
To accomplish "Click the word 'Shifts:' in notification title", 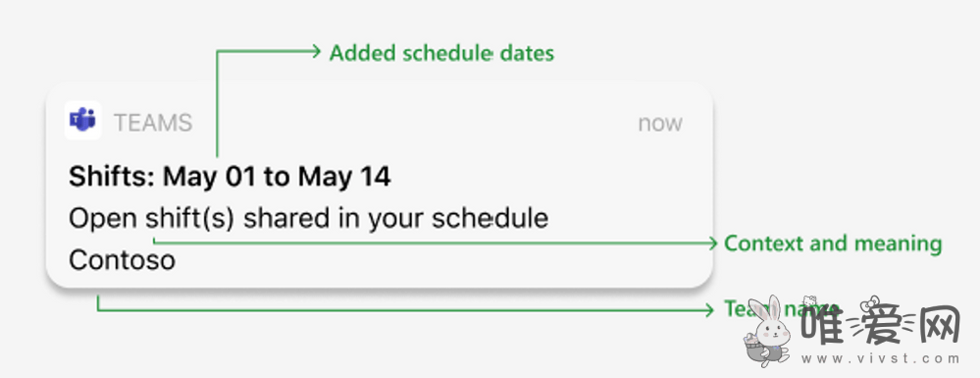I will pos(113,177).
